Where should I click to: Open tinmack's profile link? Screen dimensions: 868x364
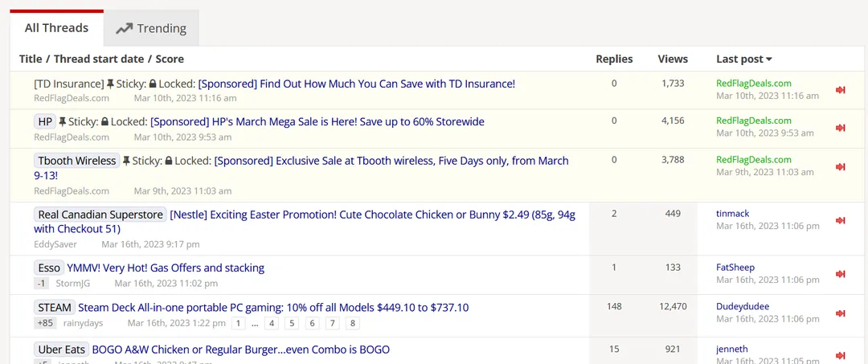point(732,214)
